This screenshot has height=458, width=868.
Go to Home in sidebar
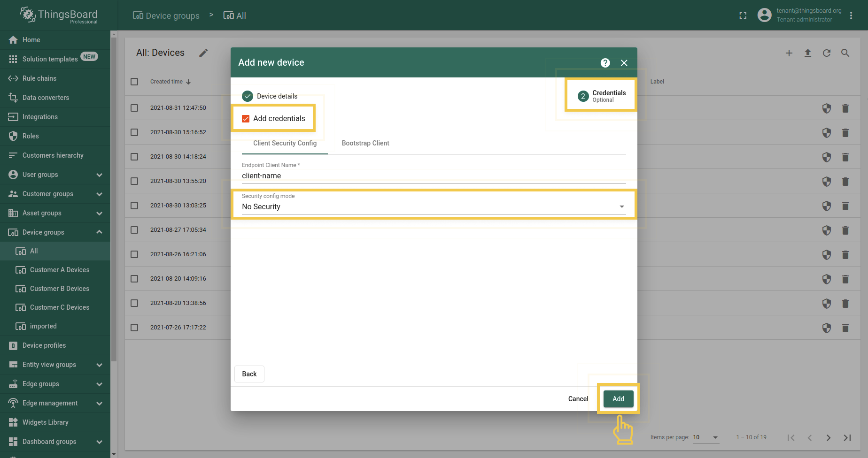(x=55, y=40)
